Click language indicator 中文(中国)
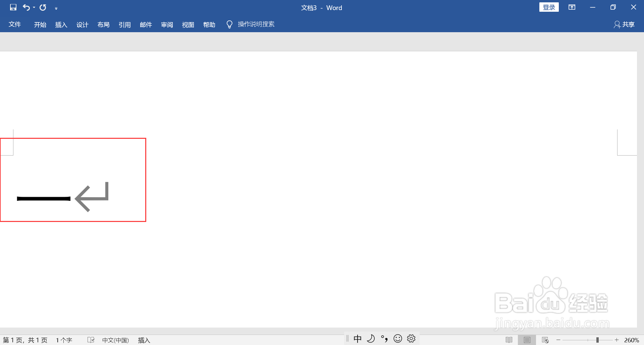The image size is (644, 345). 115,340
